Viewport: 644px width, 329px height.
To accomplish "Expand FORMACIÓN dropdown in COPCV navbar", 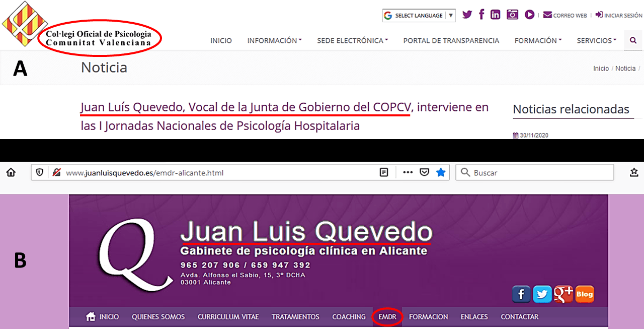I will coord(538,40).
